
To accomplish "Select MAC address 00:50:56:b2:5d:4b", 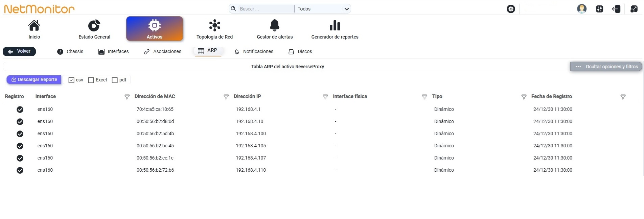I will pyautogui.click(x=155, y=133).
